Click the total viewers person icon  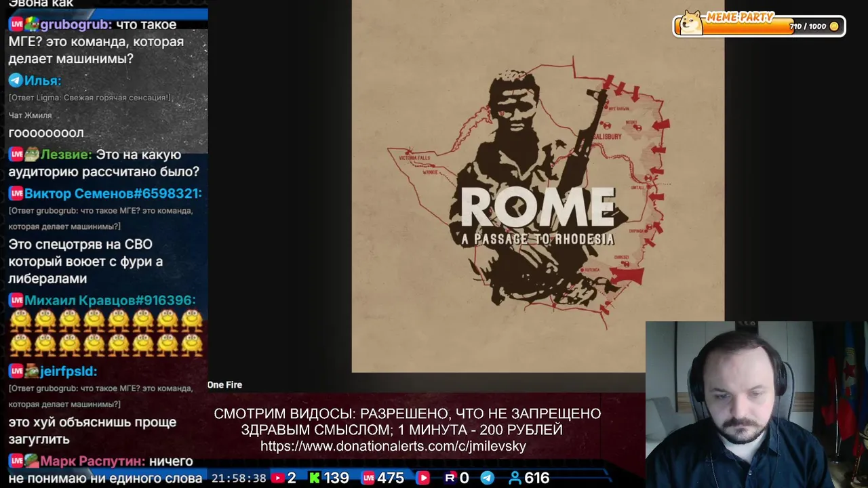[x=515, y=478]
